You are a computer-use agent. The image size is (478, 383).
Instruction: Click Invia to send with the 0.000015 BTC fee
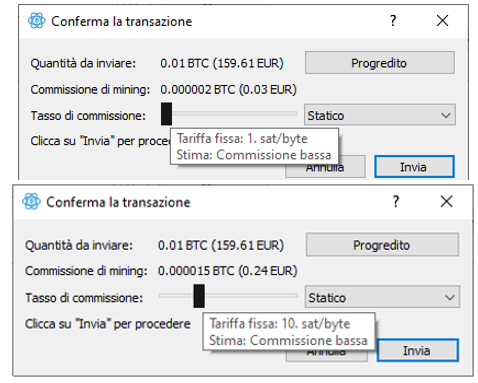418,350
